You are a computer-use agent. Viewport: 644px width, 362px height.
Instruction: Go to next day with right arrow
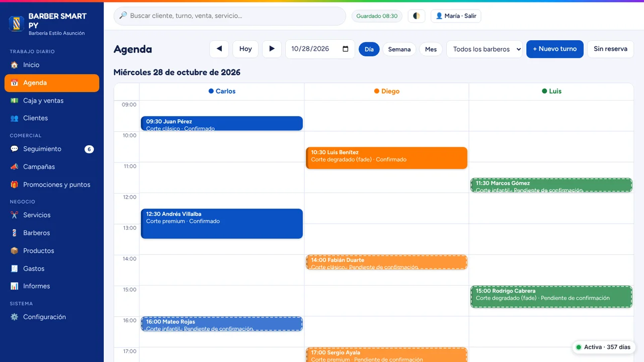(272, 49)
